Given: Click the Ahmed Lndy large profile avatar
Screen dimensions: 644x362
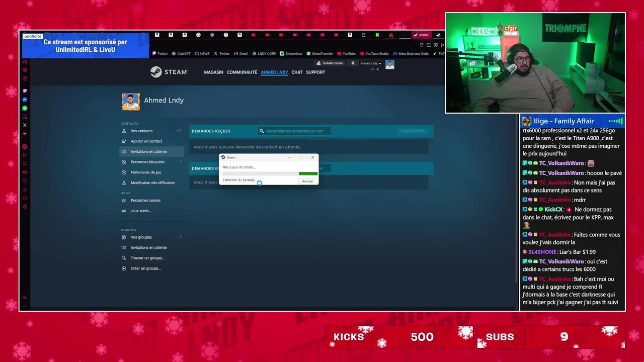Looking at the screenshot, I should (131, 102).
